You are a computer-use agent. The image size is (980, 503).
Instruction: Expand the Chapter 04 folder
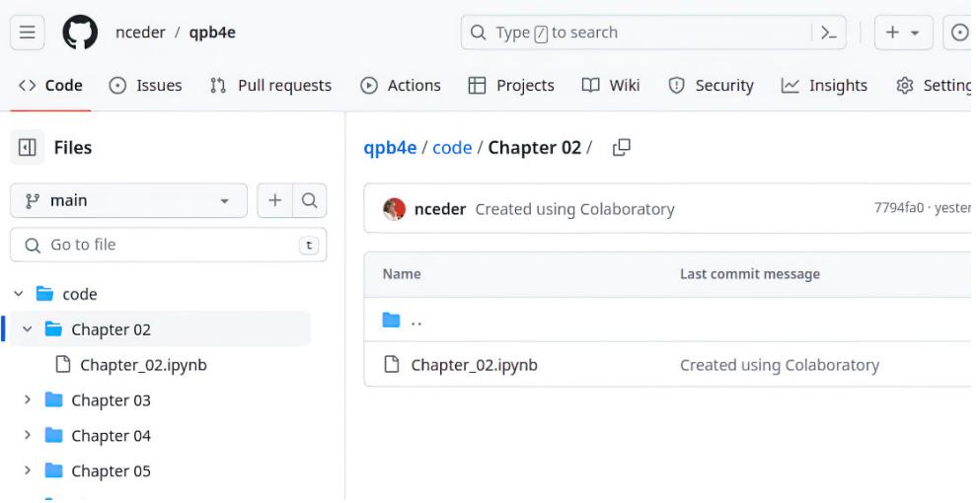pos(27,436)
